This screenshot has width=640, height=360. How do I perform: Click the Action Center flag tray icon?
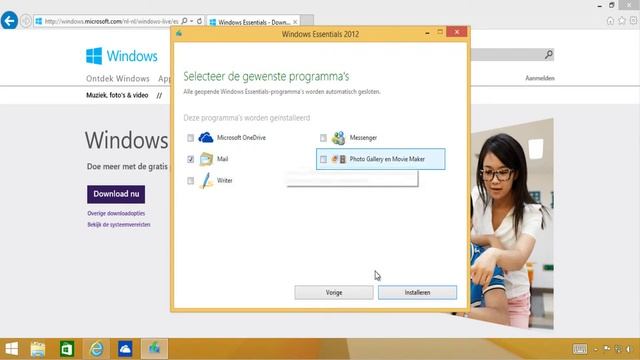click(607, 349)
